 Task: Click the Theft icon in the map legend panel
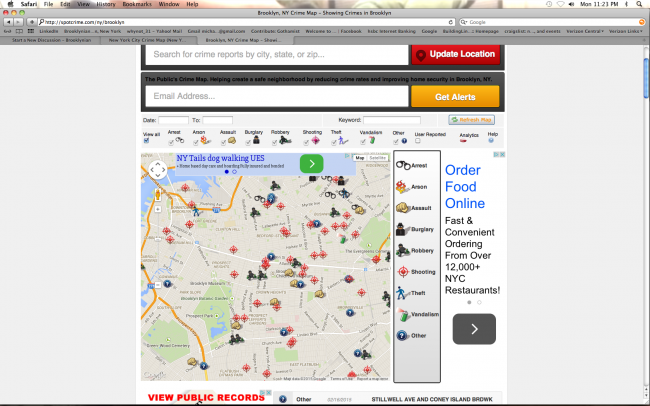pyautogui.click(x=401, y=293)
